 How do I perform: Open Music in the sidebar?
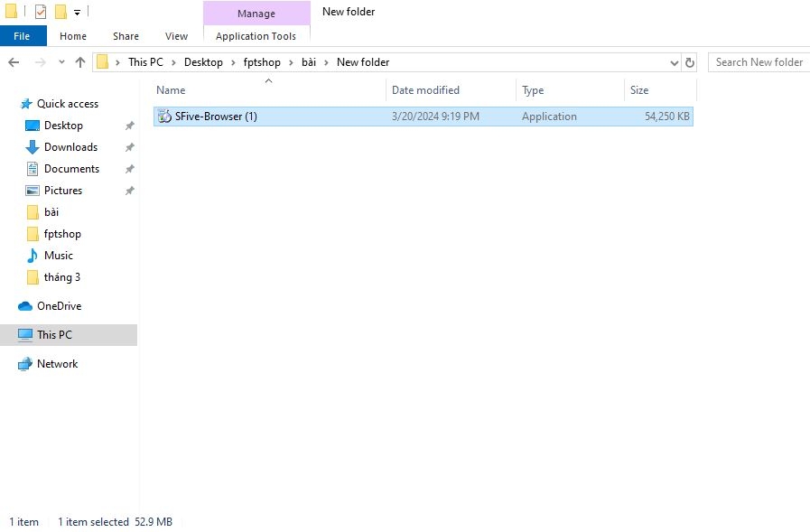point(59,256)
